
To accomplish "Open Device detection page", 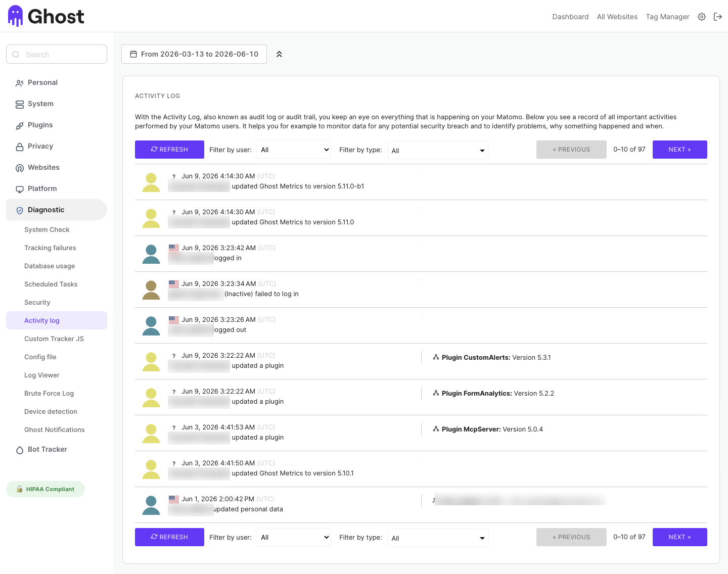I will pyautogui.click(x=51, y=411).
